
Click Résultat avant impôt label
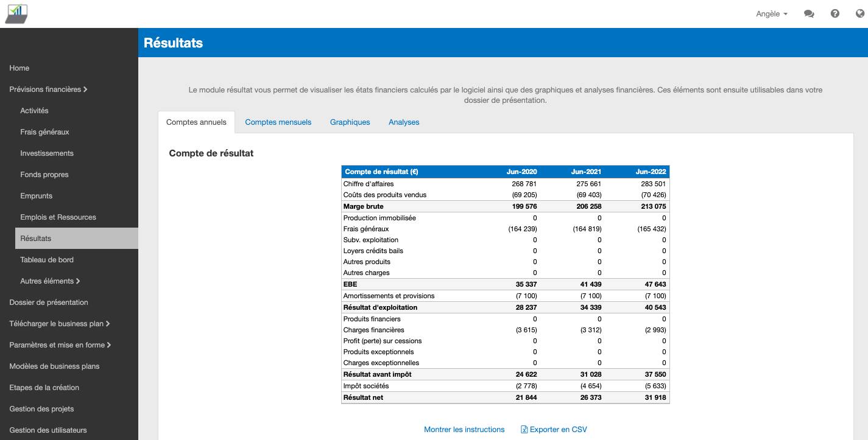(378, 374)
